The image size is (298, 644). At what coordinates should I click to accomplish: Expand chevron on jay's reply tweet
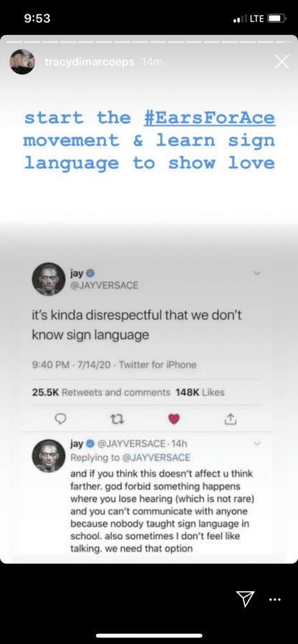[257, 443]
